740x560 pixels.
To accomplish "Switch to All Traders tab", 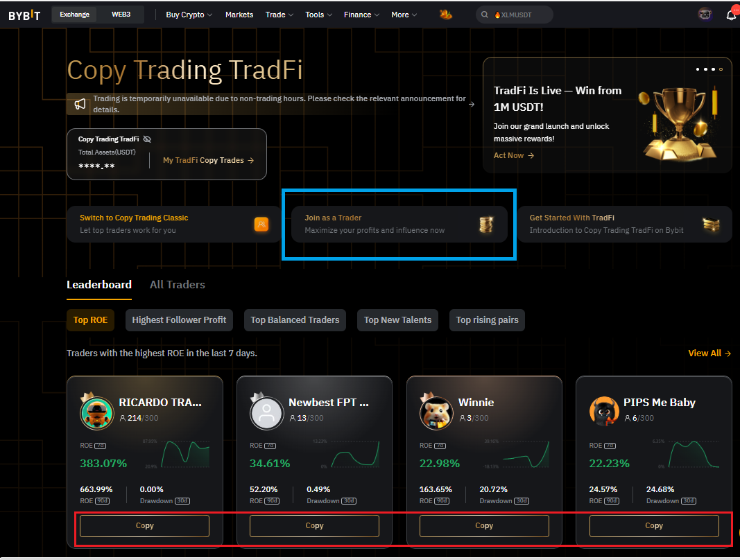I will [178, 285].
